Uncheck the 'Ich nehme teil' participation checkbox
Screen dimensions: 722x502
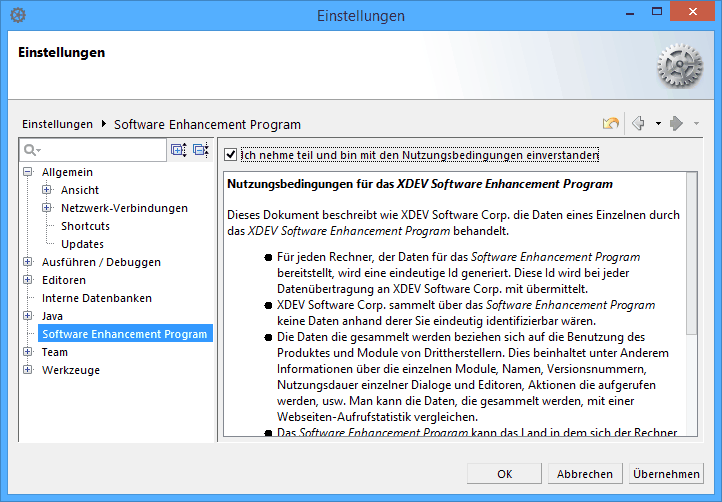(231, 155)
